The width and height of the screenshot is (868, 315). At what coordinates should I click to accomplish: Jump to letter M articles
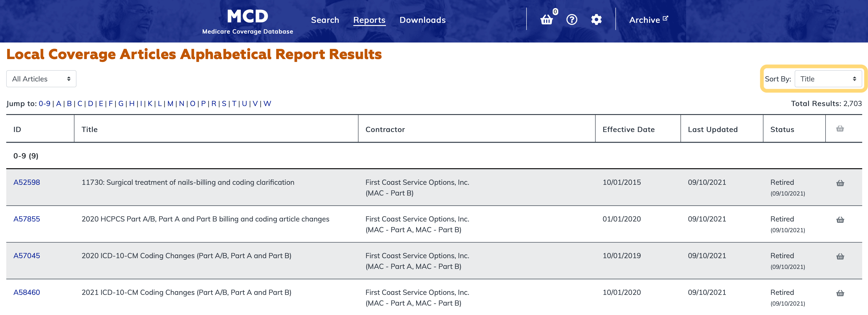tap(170, 104)
